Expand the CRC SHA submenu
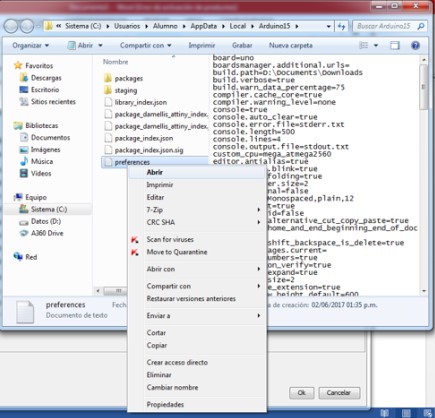This screenshot has height=418, width=435. point(197,222)
